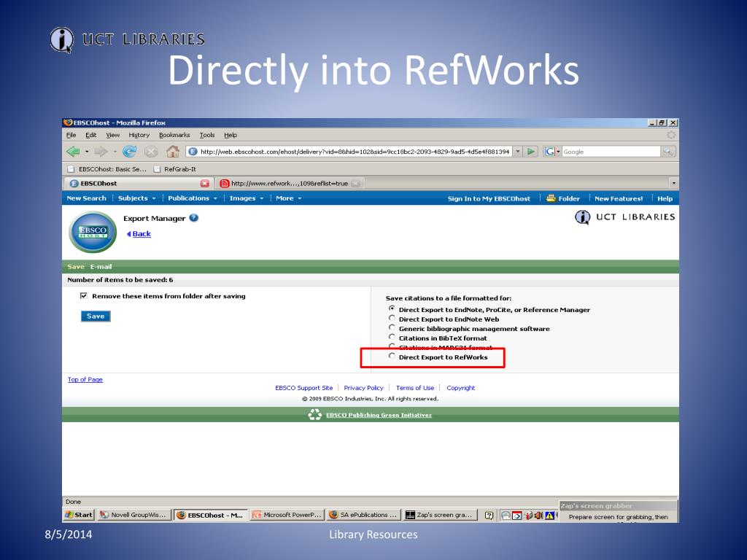The width and height of the screenshot is (747, 560).
Task: Click the Export Manager help question icon
Action: [x=193, y=218]
